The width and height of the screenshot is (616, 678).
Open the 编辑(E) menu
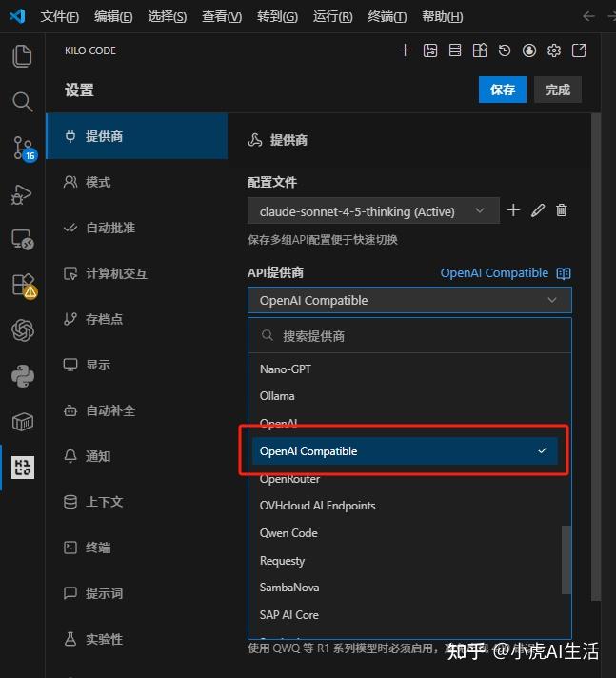[113, 17]
